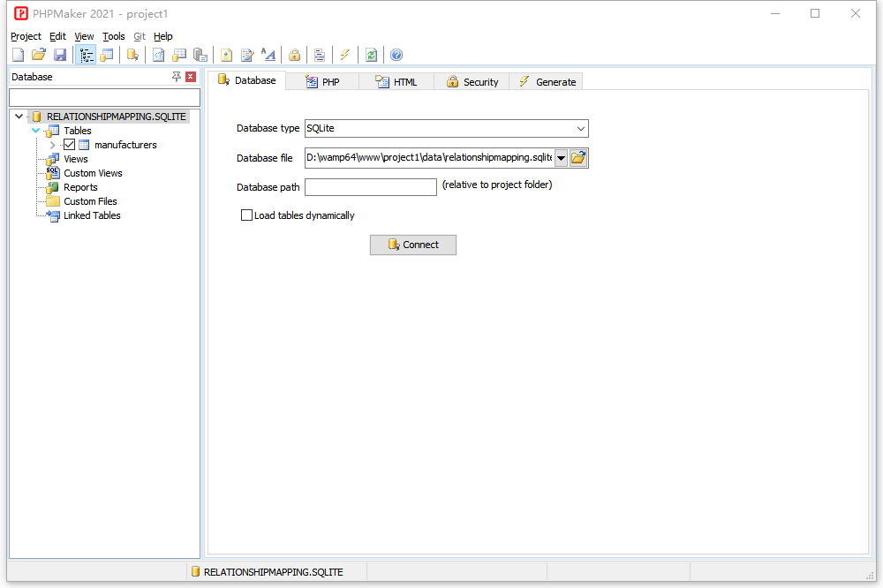Click the "(relative to project folder)" hint text

(x=497, y=185)
